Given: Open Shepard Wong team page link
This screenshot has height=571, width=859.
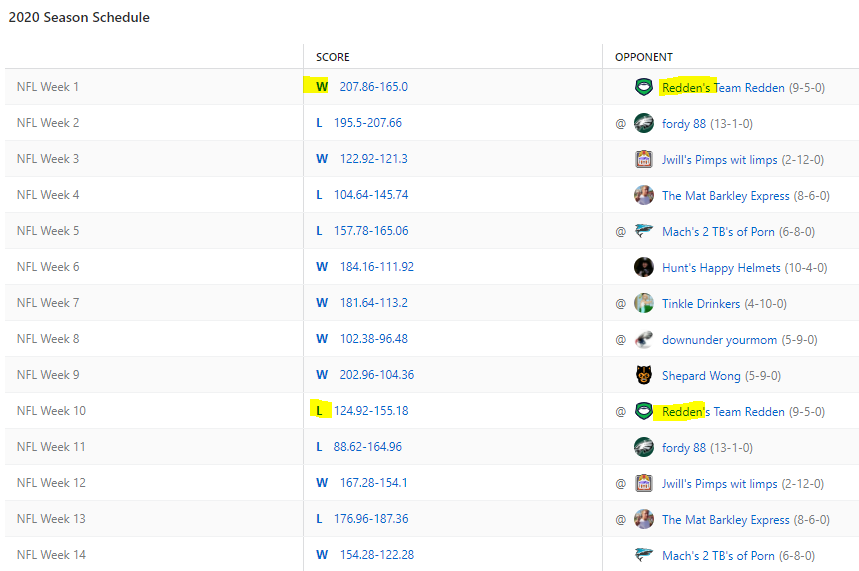Looking at the screenshot, I should 701,376.
